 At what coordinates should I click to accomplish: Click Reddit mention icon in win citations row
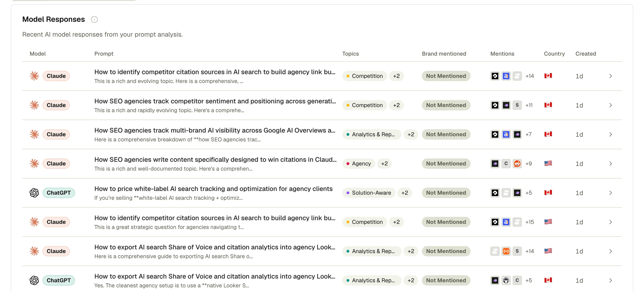coord(517,164)
